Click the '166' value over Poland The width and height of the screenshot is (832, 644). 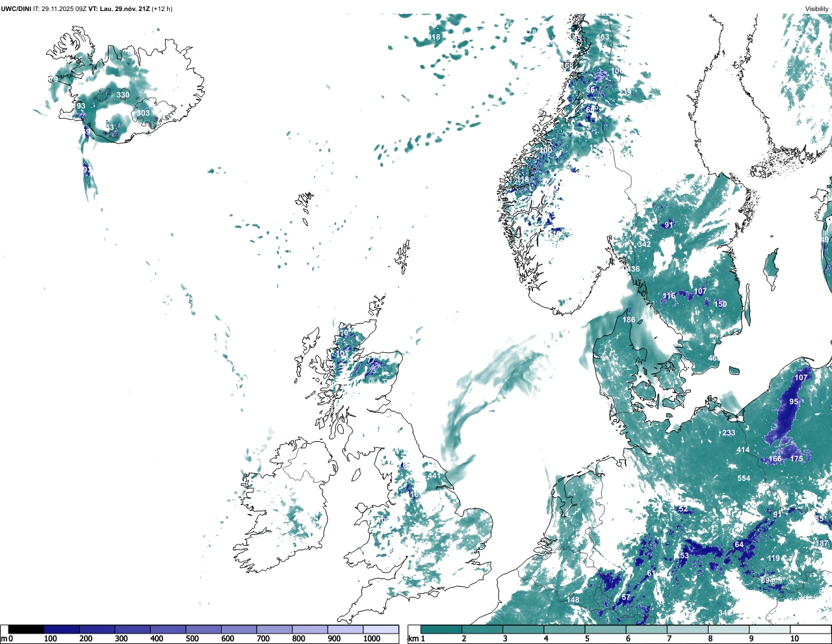(x=775, y=459)
